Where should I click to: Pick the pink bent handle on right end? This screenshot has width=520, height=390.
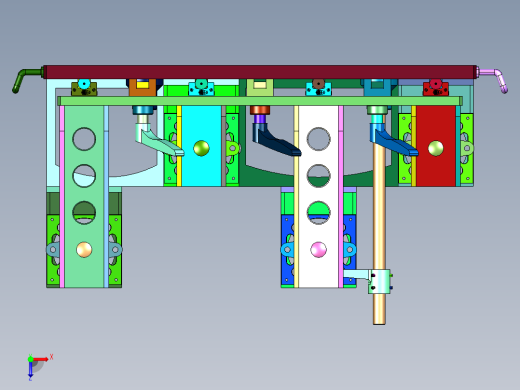click(493, 79)
